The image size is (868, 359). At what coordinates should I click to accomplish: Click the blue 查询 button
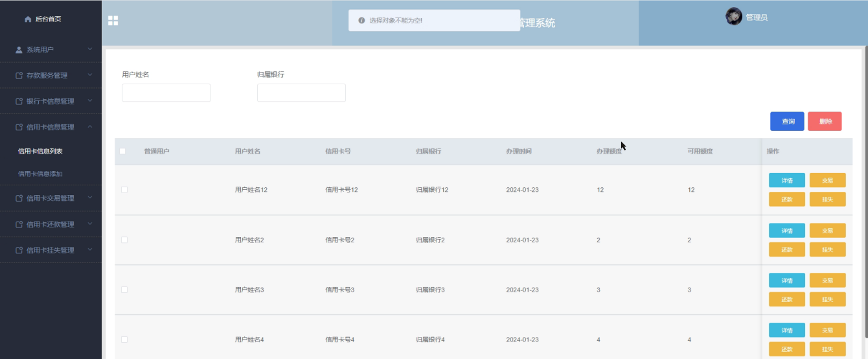coord(787,121)
